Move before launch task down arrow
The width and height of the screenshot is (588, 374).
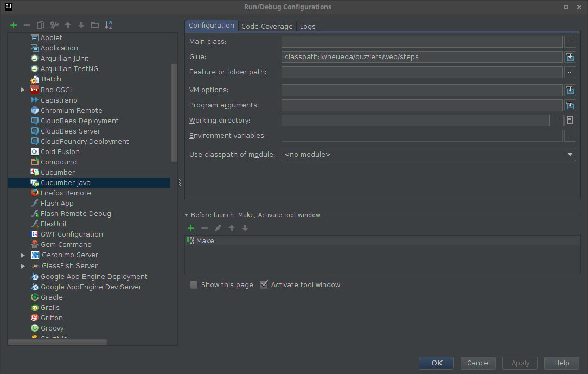click(245, 228)
